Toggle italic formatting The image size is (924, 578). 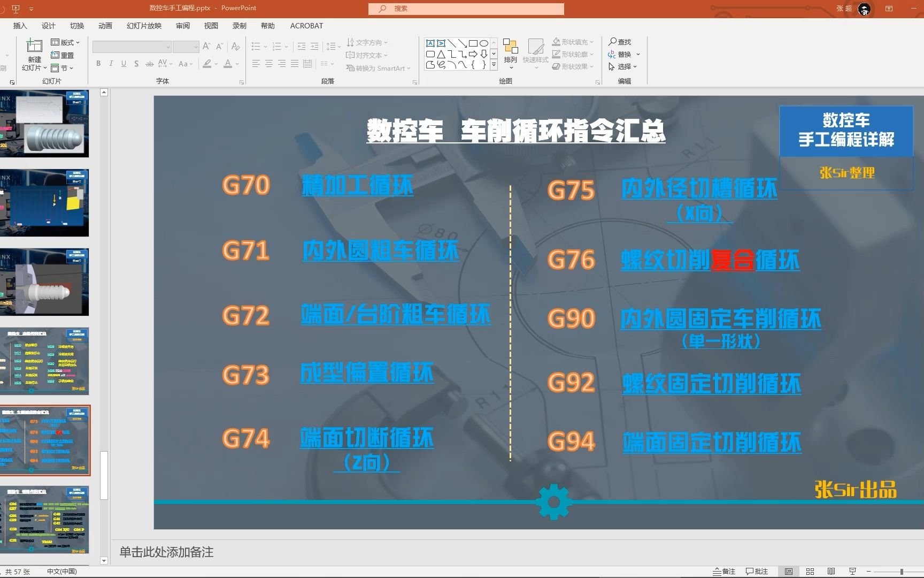tap(111, 63)
